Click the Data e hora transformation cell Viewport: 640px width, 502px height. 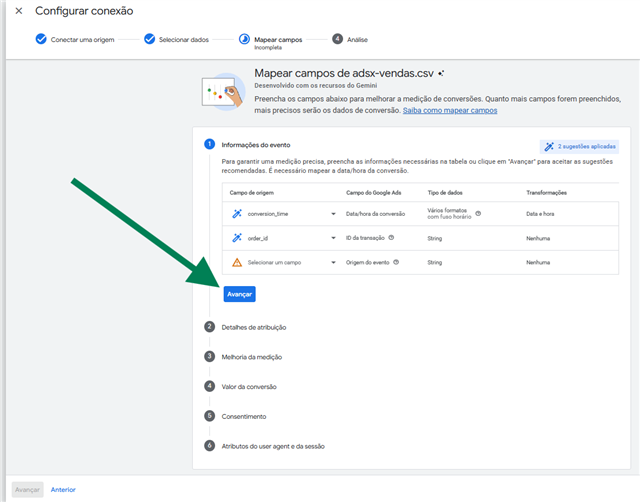coord(540,214)
